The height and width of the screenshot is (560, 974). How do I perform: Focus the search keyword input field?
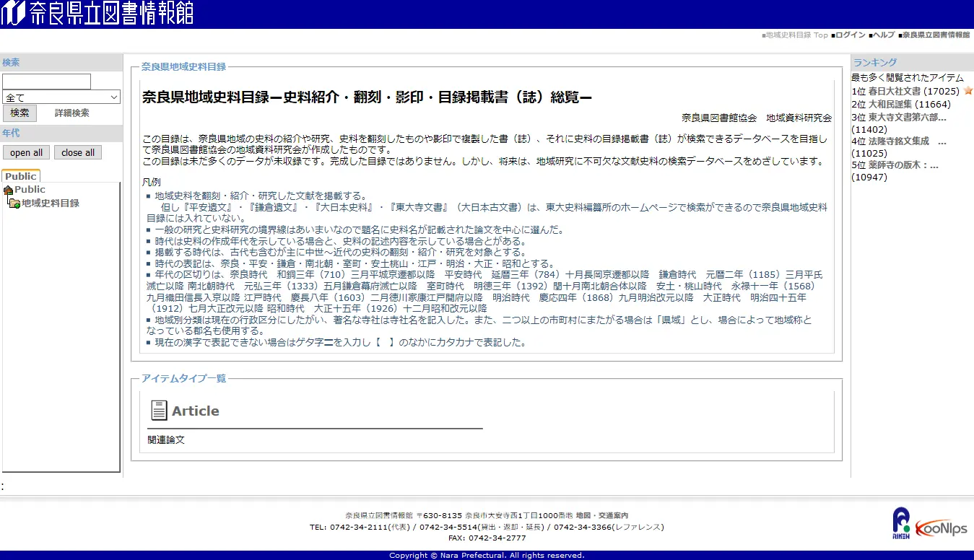[x=46, y=82]
